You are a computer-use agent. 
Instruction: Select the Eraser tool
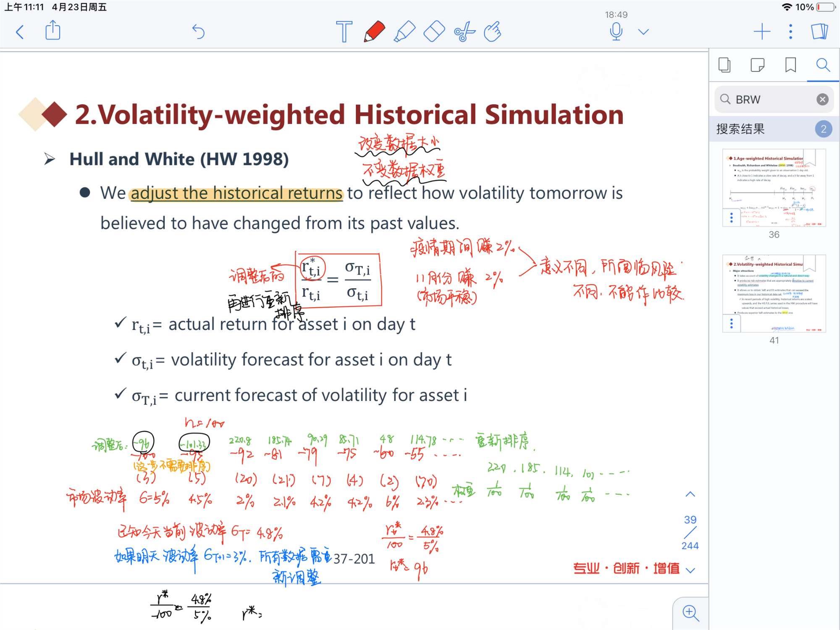(x=434, y=31)
